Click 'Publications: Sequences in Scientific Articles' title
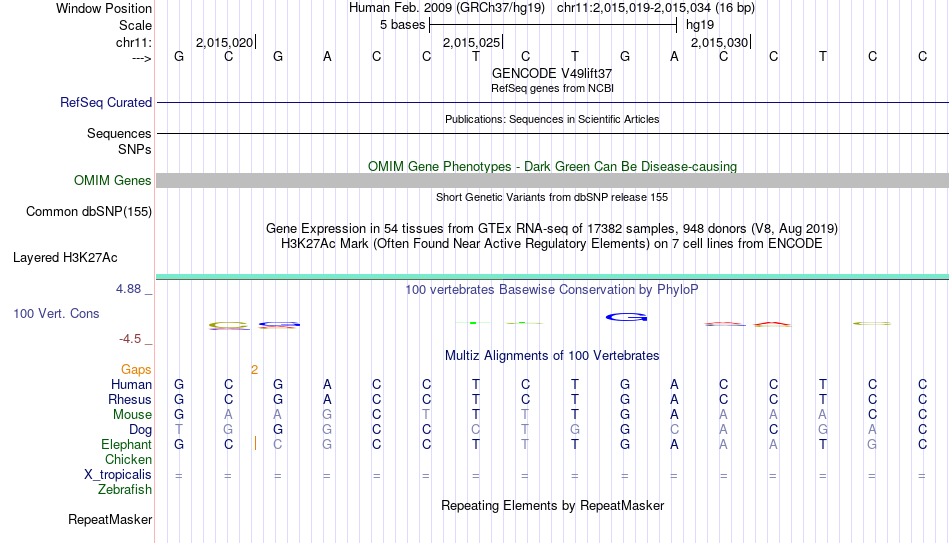This screenshot has height=543, width=950. coord(552,119)
